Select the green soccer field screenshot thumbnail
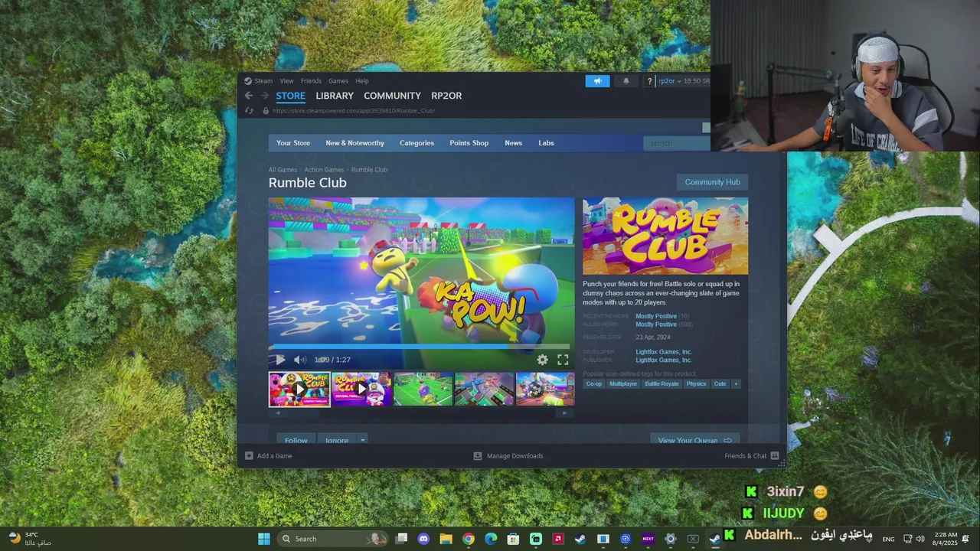Viewport: 980px width, 551px height. pyautogui.click(x=423, y=390)
